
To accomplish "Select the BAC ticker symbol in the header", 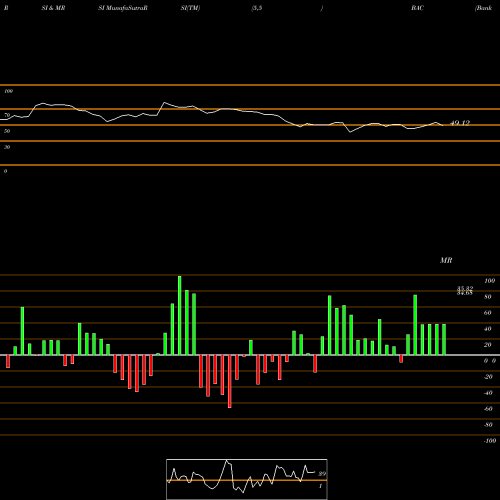I will point(417,8).
